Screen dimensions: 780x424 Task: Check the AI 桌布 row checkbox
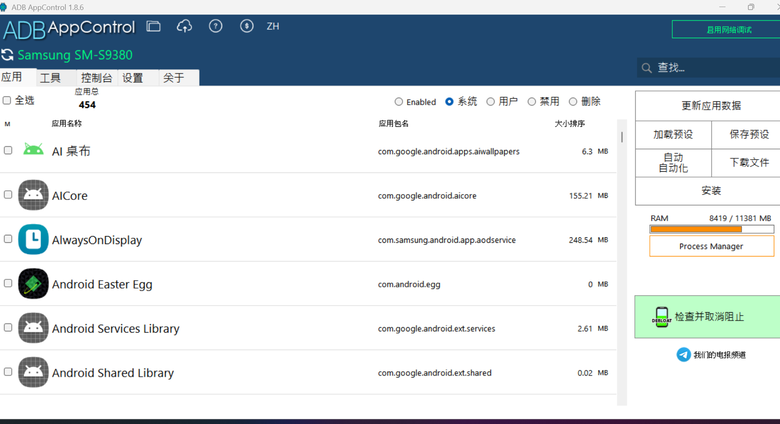pos(8,150)
